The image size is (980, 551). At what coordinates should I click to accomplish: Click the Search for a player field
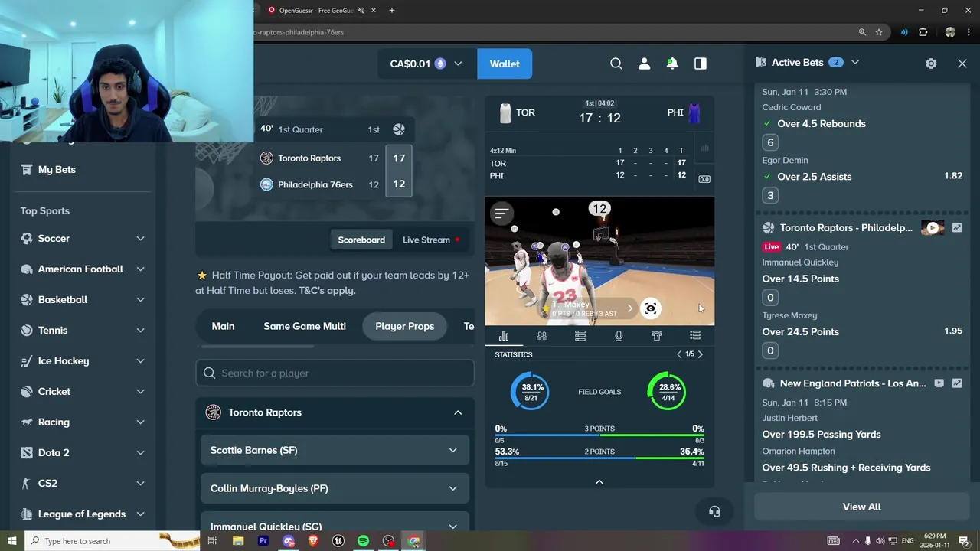click(x=335, y=373)
